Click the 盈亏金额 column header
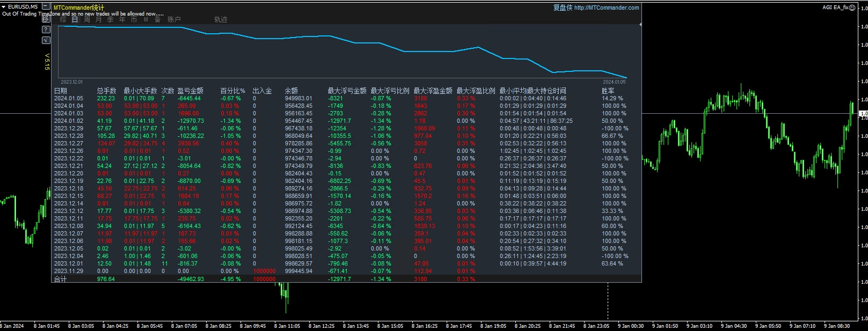The image size is (868, 331). click(190, 91)
